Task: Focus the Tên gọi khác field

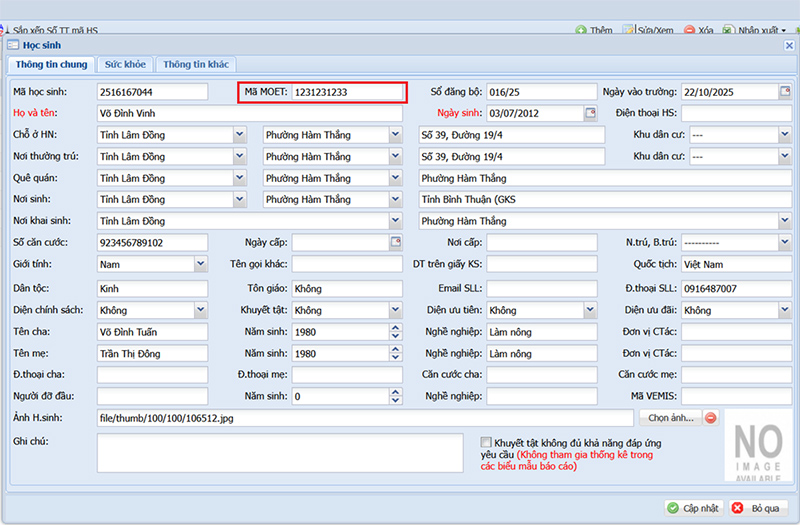Action: pos(347,264)
